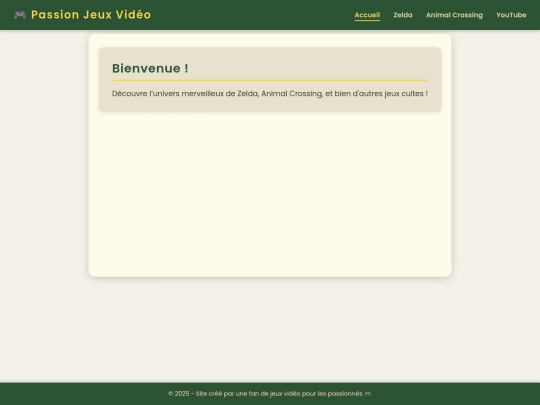Open the Zelda navigation link
The width and height of the screenshot is (540, 405).
[x=403, y=15]
